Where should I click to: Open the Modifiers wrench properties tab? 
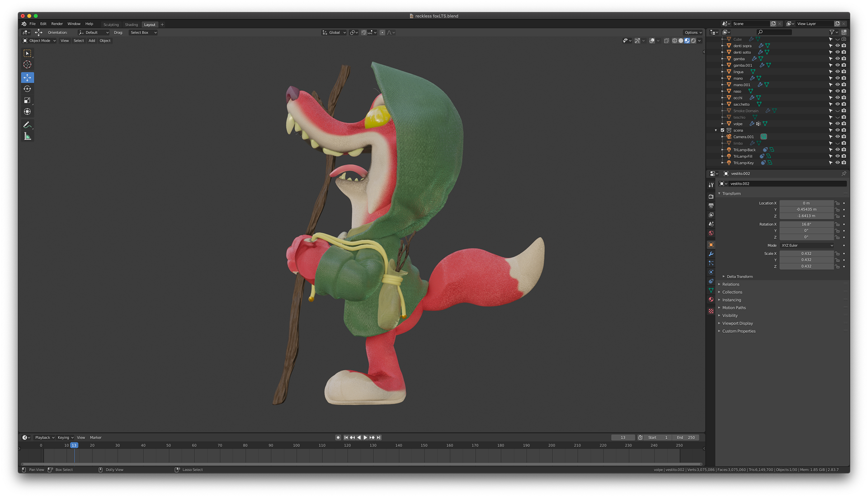[711, 254]
